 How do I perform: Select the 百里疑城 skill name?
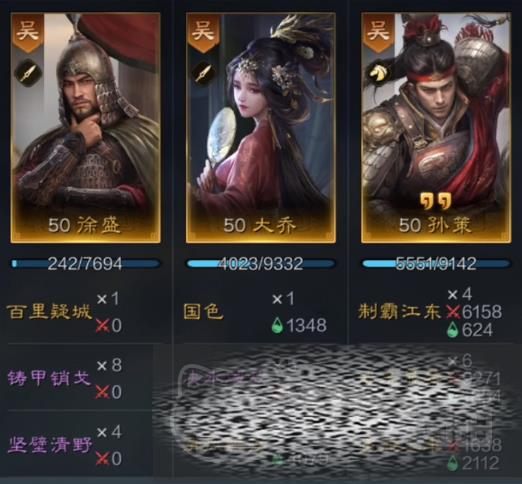click(x=49, y=312)
